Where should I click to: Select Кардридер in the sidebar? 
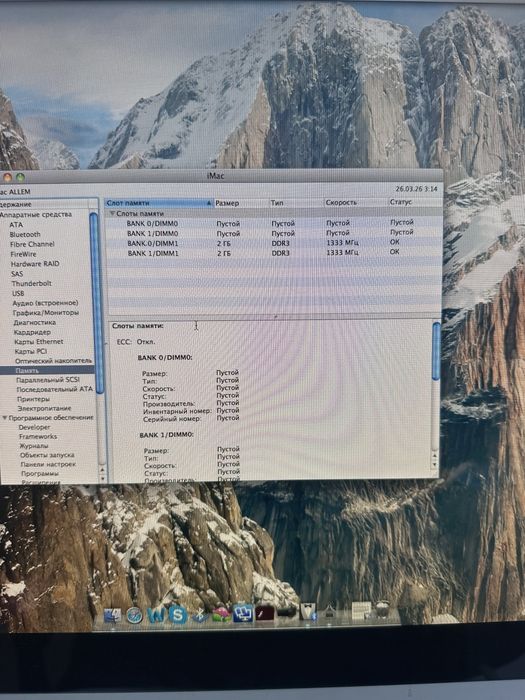32,332
